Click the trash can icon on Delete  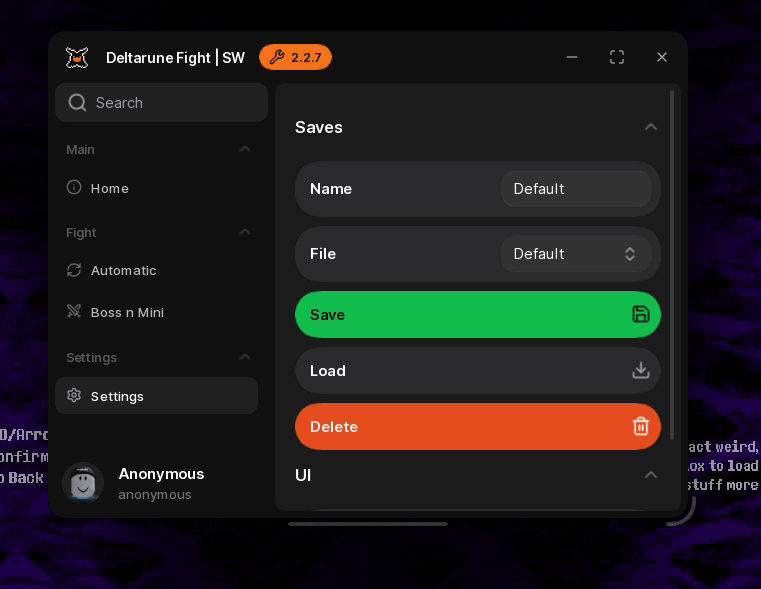click(641, 426)
